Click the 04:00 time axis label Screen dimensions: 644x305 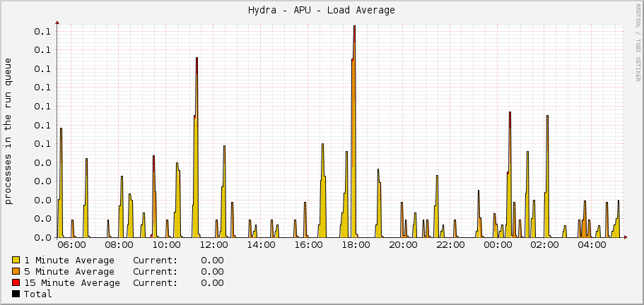(592, 245)
